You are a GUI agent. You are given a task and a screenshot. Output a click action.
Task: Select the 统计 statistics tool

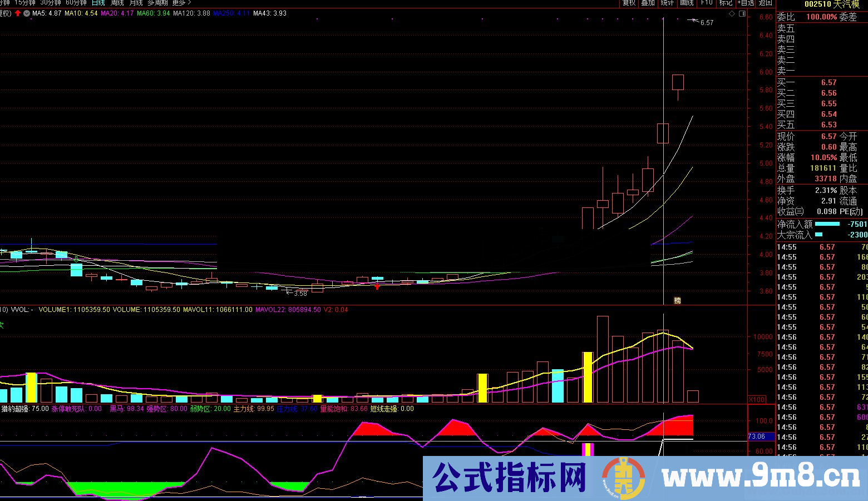(x=667, y=3)
